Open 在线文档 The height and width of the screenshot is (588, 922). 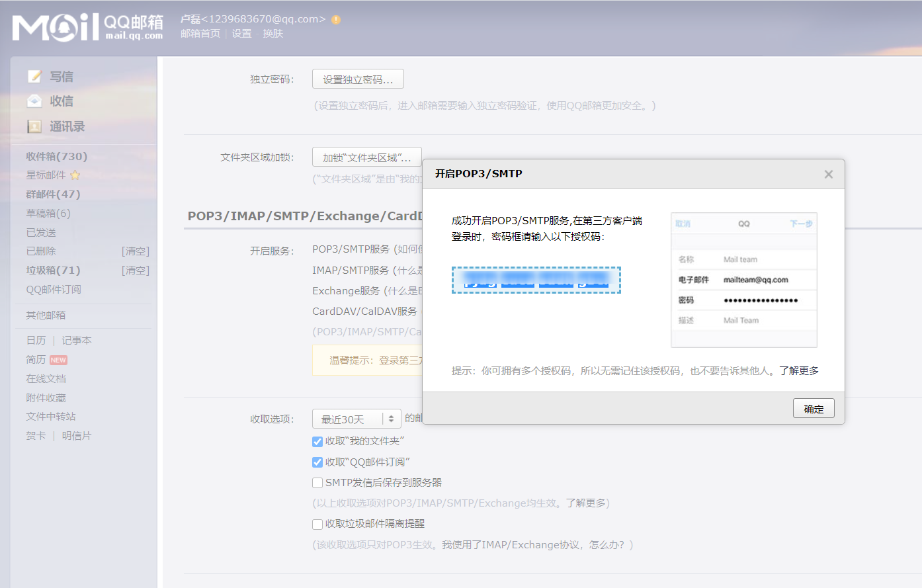46,379
